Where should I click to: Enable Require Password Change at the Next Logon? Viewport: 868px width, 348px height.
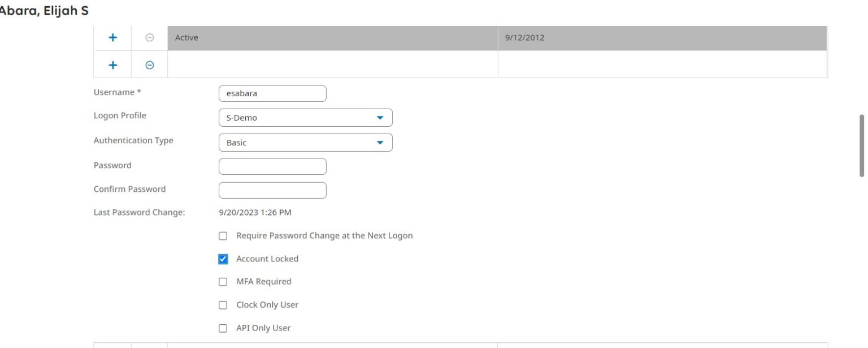coord(223,235)
